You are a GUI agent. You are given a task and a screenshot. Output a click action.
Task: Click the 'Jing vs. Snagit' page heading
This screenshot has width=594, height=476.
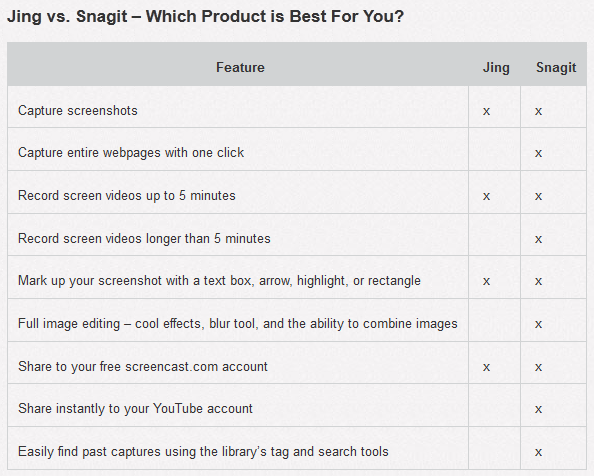205,17
